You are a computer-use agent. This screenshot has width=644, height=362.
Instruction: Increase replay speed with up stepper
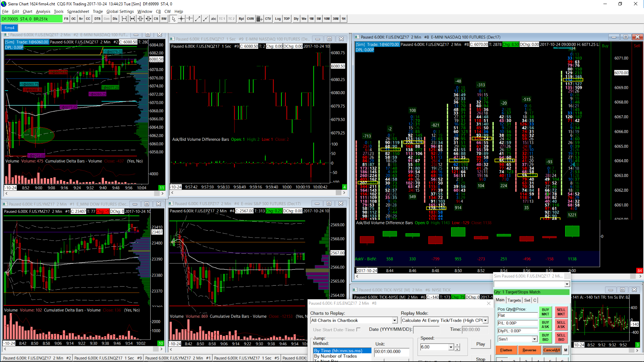point(457,345)
